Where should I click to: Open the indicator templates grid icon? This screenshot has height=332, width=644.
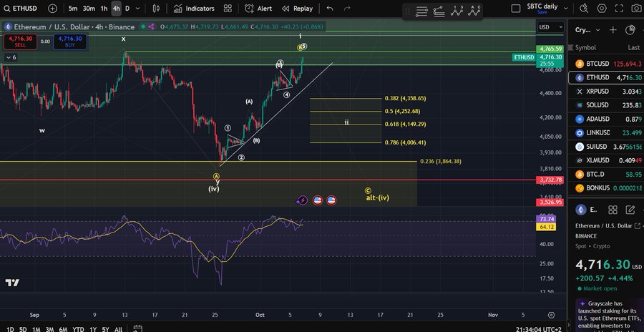point(228,8)
